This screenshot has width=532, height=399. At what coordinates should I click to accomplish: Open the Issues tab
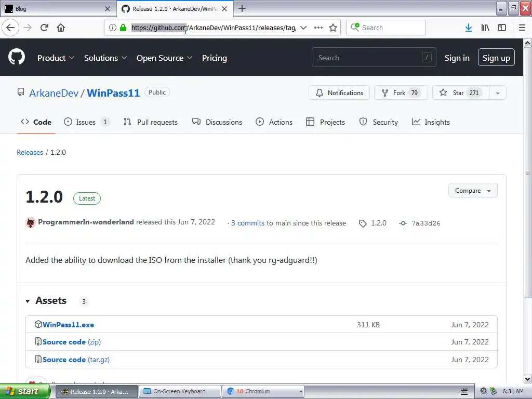tap(87, 122)
